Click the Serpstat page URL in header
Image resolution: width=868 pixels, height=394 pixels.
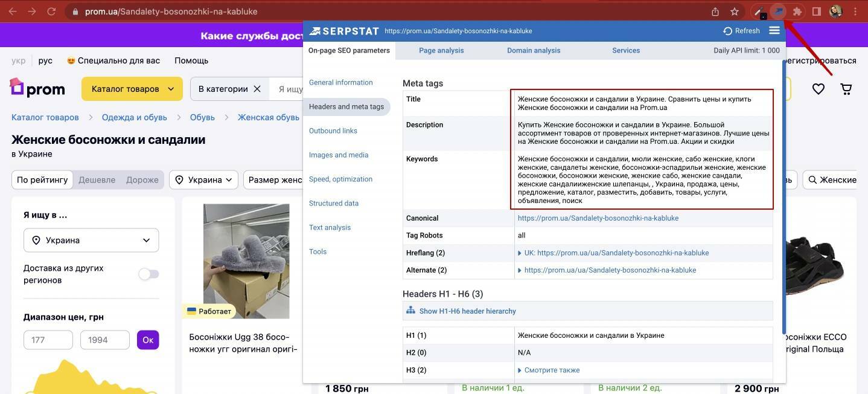[x=458, y=31]
